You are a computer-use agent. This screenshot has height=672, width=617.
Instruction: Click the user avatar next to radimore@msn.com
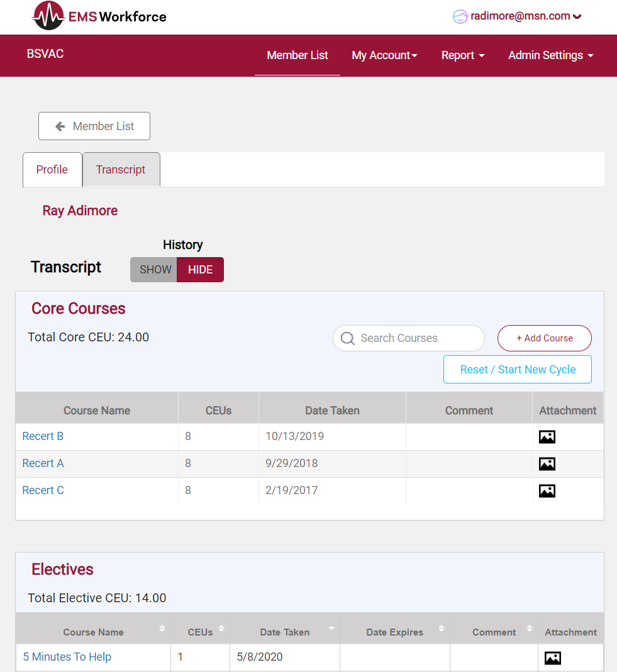tap(460, 16)
